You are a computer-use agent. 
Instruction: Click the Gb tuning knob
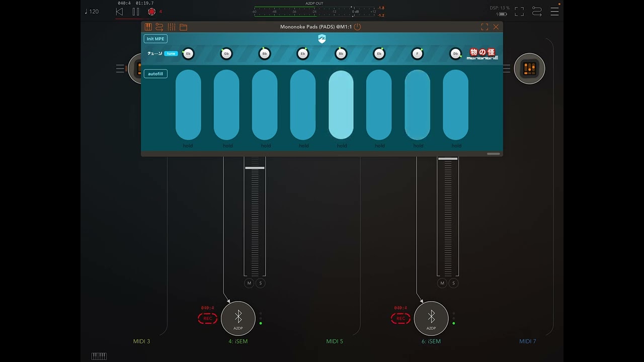tap(226, 53)
